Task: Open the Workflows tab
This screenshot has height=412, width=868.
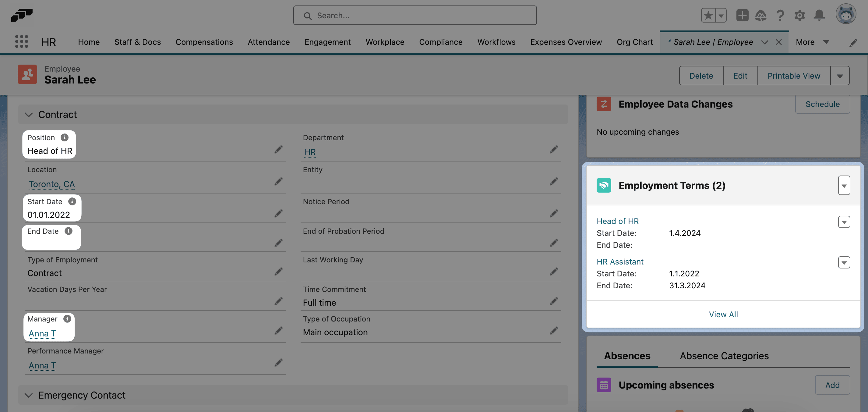Action: click(496, 42)
